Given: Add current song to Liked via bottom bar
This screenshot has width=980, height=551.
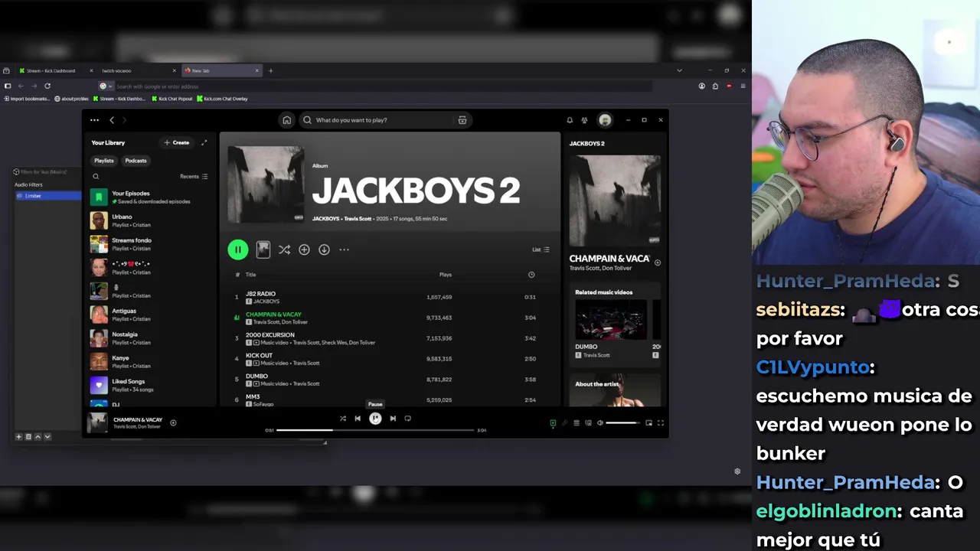Looking at the screenshot, I should (x=173, y=422).
